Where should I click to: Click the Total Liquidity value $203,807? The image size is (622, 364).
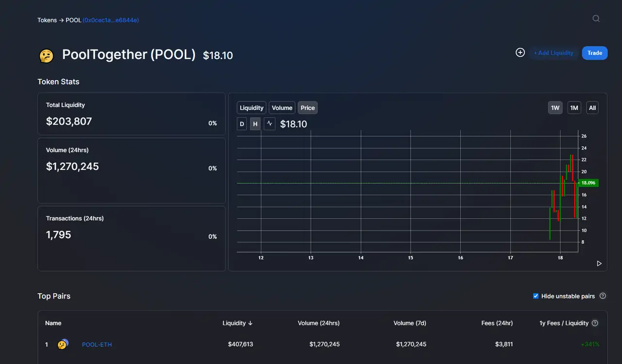pyautogui.click(x=69, y=121)
